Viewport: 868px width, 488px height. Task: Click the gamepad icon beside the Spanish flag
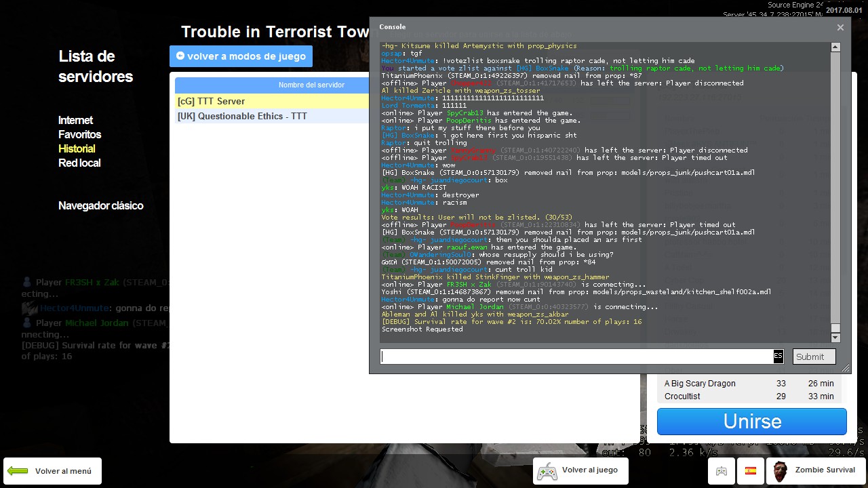[x=722, y=471]
